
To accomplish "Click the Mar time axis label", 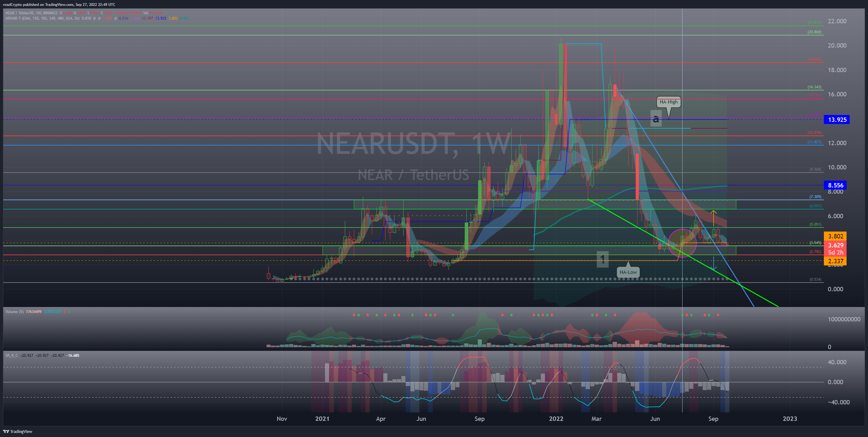I will click(596, 419).
